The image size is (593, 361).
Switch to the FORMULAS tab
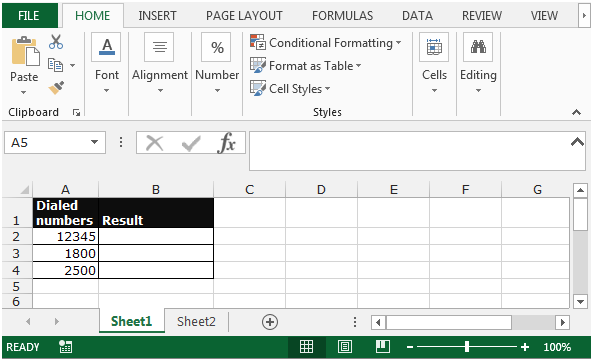point(342,15)
